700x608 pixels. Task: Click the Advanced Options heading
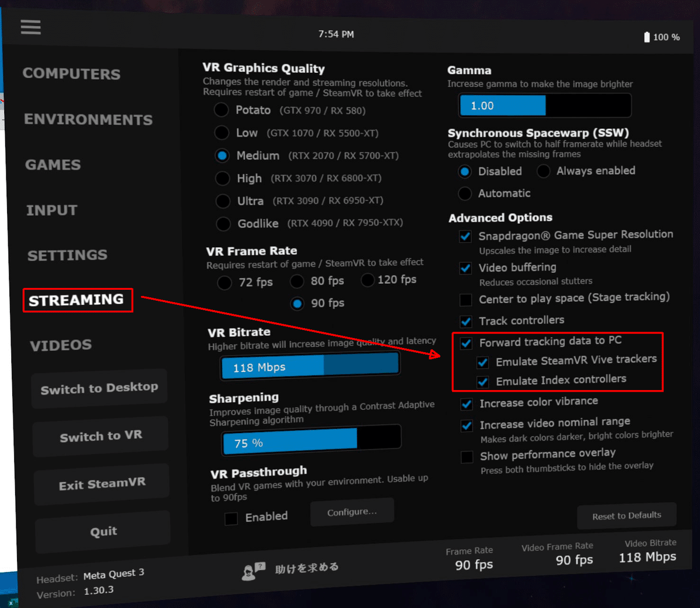pyautogui.click(x=501, y=217)
